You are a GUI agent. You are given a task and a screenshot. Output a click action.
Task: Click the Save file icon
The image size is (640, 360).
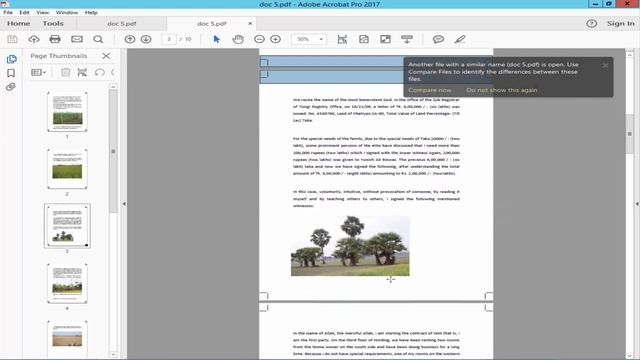[12, 39]
